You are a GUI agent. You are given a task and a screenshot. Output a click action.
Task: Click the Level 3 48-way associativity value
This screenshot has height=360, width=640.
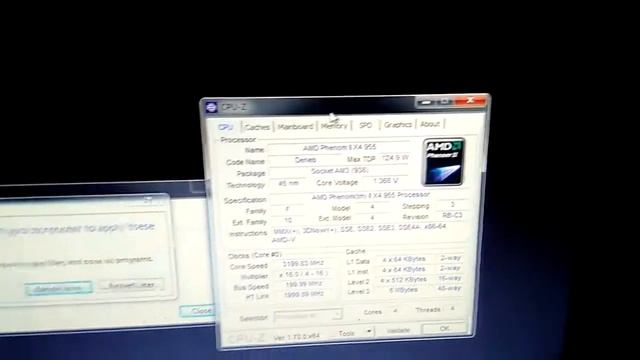pos(449,289)
